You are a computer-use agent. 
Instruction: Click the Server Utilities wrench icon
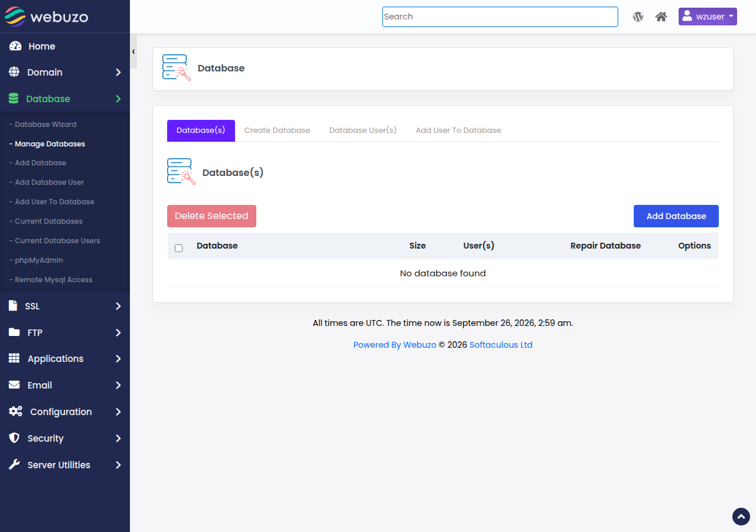pos(14,465)
